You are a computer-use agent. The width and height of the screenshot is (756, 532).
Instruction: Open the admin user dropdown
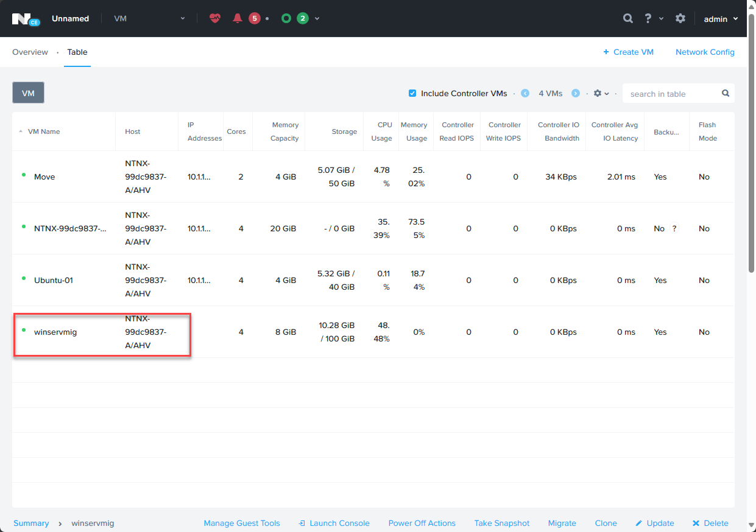721,19
